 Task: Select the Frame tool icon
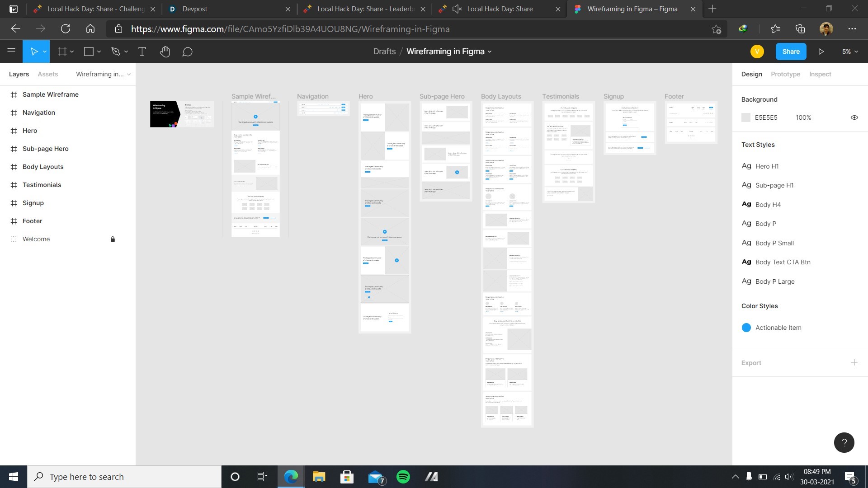pos(62,52)
